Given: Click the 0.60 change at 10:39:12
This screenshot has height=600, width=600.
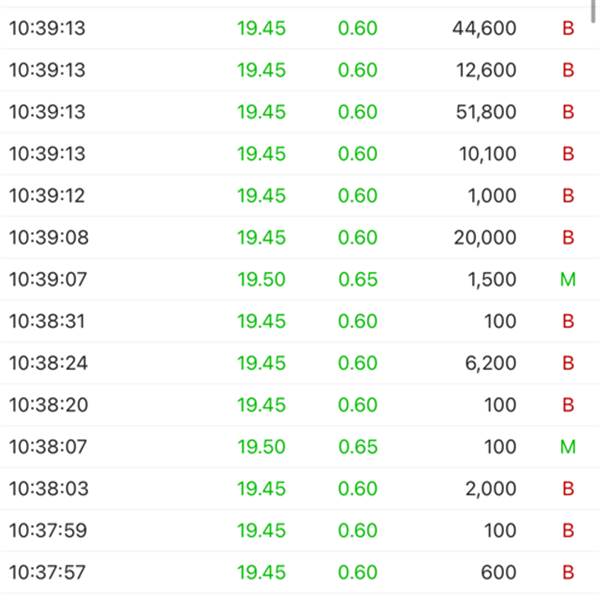Looking at the screenshot, I should click(358, 196).
